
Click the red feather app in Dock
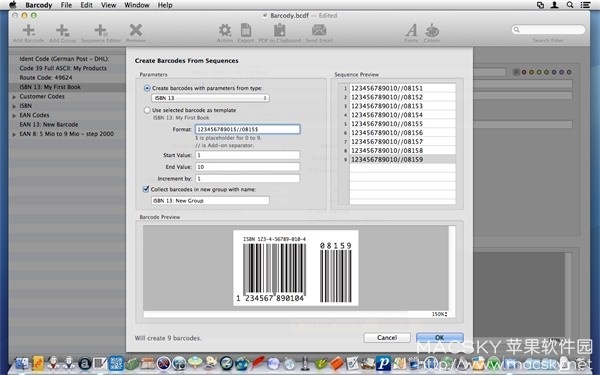(258, 363)
